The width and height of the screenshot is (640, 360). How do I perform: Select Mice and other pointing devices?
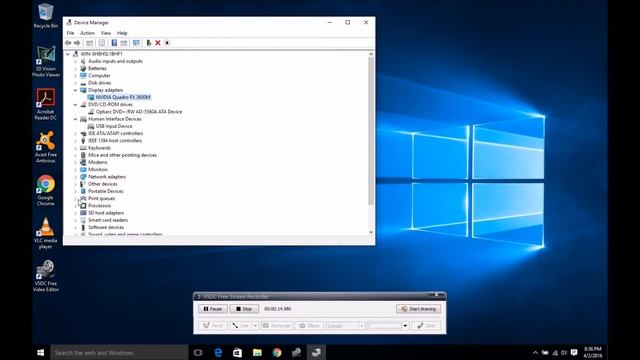tap(122, 155)
